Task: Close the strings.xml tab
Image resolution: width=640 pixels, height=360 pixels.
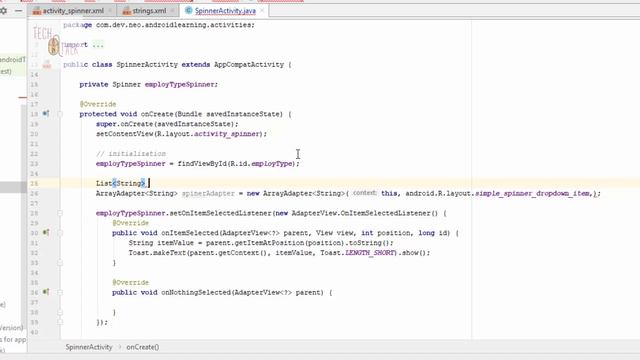Action: point(173,11)
